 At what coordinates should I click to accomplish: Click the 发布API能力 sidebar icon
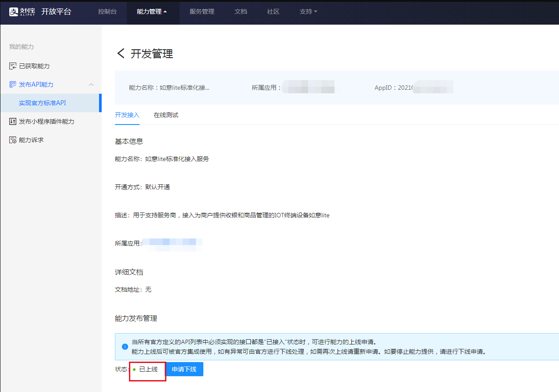tap(13, 84)
